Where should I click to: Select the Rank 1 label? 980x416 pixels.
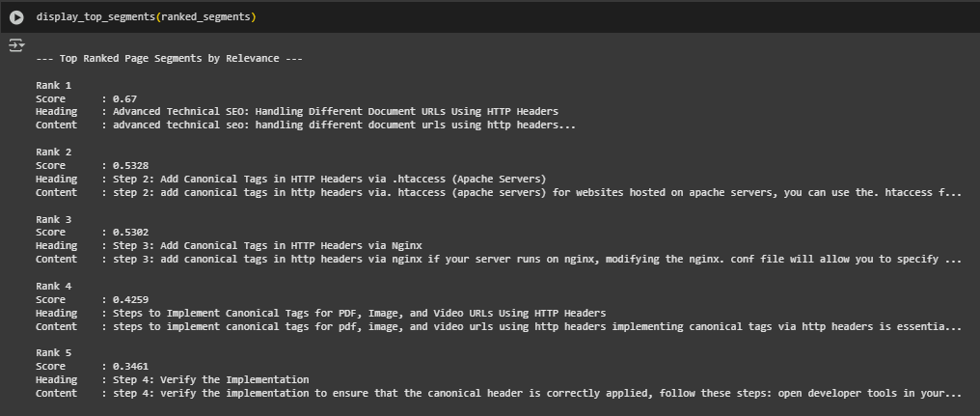pyautogui.click(x=54, y=85)
